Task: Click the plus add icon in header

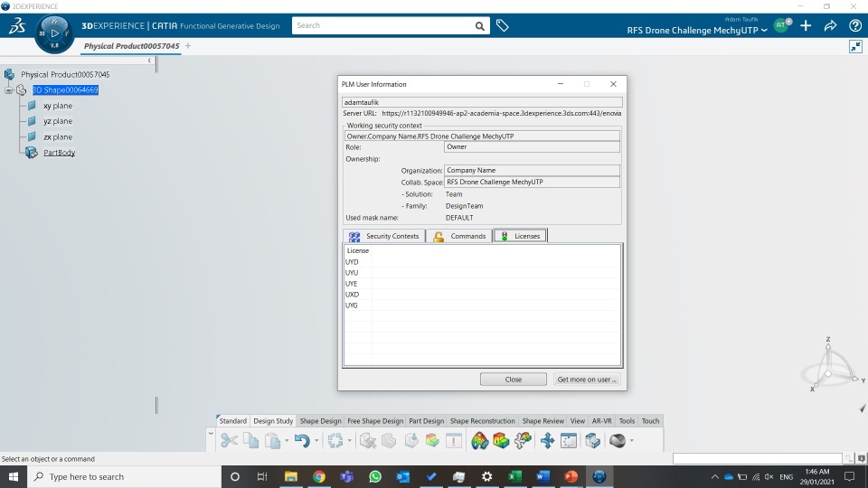Action: coord(806,25)
